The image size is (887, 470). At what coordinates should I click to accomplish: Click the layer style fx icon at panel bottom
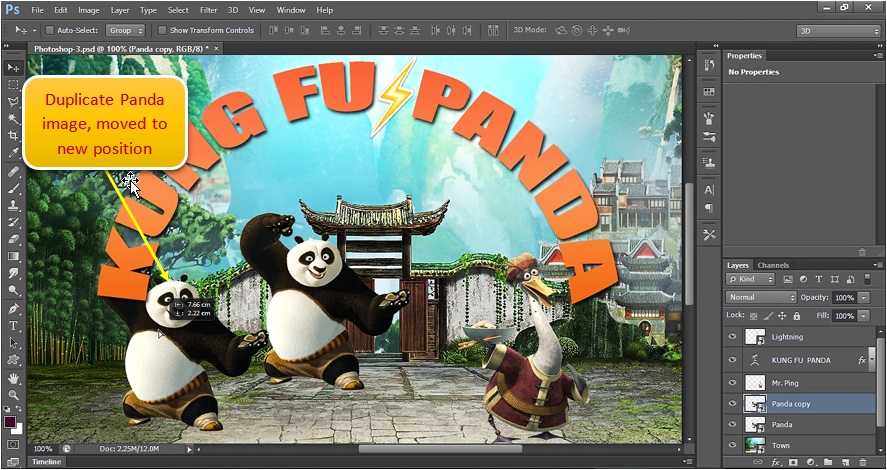point(777,462)
